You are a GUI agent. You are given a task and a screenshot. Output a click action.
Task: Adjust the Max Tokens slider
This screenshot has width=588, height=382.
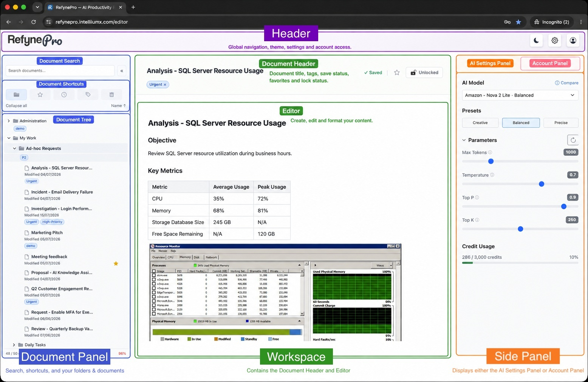tap(520, 161)
